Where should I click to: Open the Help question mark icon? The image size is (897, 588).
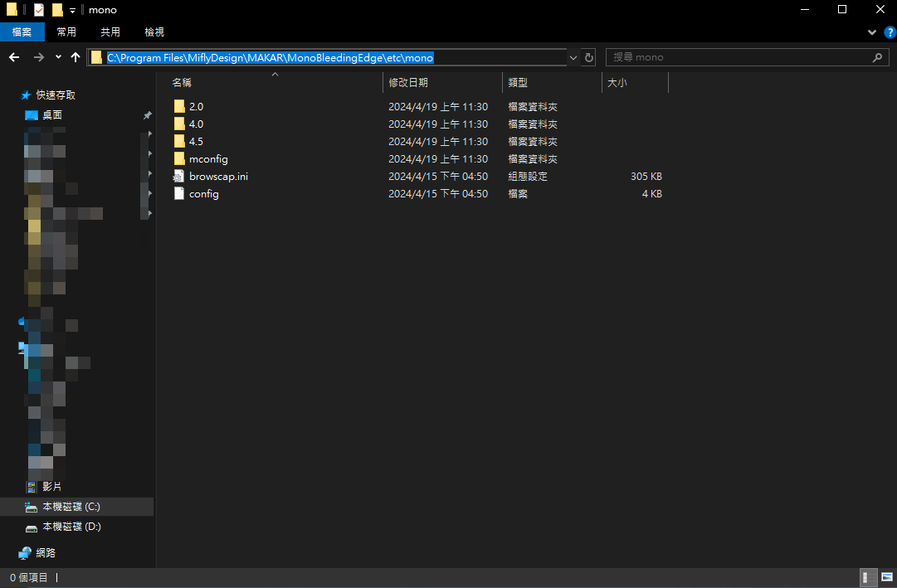coord(890,32)
